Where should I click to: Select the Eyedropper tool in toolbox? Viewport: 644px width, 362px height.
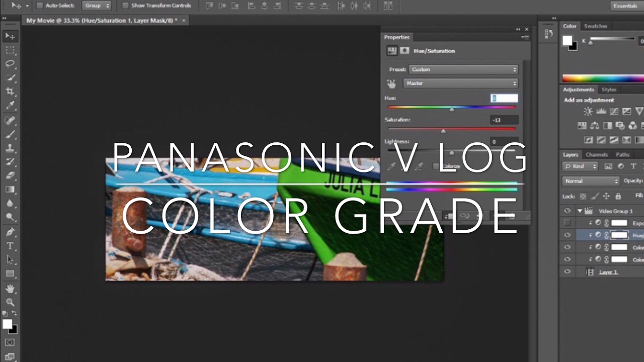pos(10,105)
